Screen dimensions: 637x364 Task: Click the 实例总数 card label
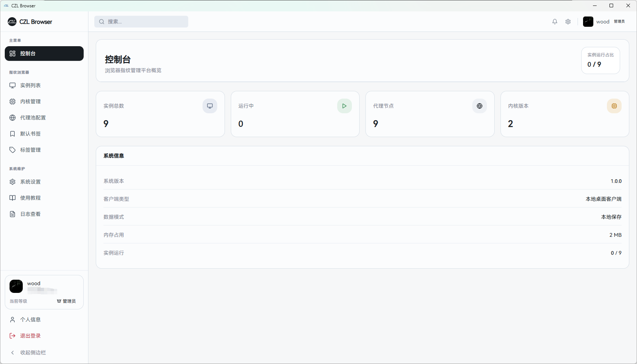pyautogui.click(x=114, y=106)
